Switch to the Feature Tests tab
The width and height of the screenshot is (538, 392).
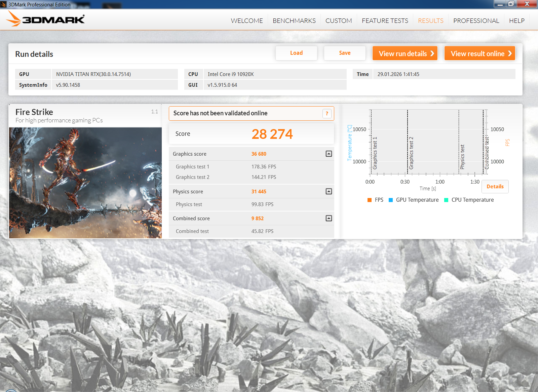tap(385, 21)
